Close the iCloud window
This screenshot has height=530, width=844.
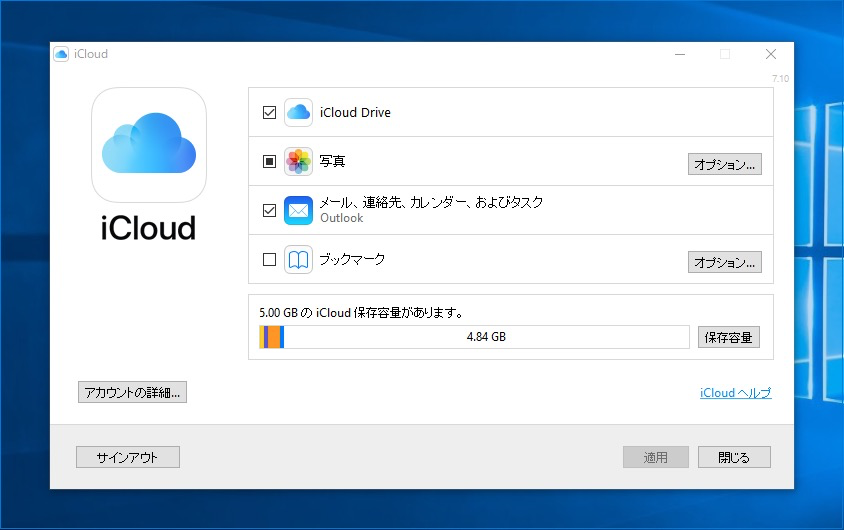pos(771,54)
